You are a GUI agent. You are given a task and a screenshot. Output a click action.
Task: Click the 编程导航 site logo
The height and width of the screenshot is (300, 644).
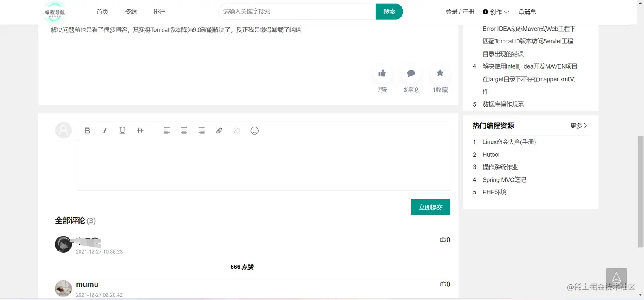(x=55, y=12)
